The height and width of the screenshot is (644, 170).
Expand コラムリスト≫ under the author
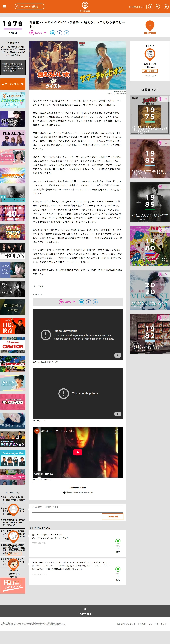150,76
